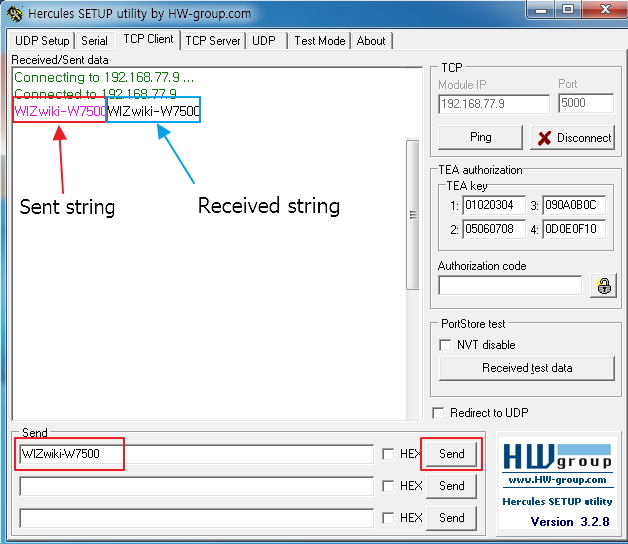Open the www.HW-group.com link
This screenshot has width=628, height=544.
coord(557,480)
